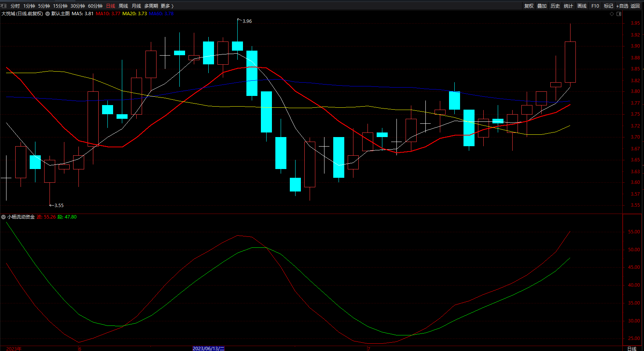Image resolution: width=644 pixels, height=351 pixels.
Task: Collapse the left panel toggle icon
Action: 4,6
